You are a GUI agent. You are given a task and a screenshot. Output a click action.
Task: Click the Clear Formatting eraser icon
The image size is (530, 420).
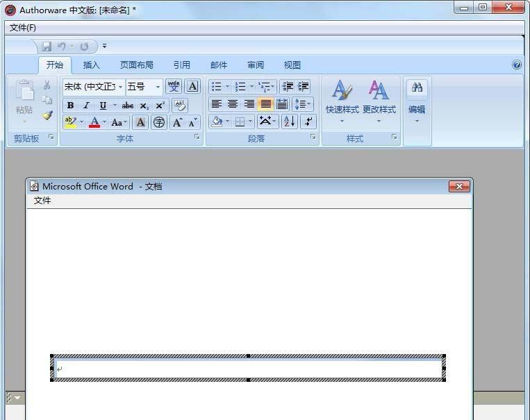[180, 106]
